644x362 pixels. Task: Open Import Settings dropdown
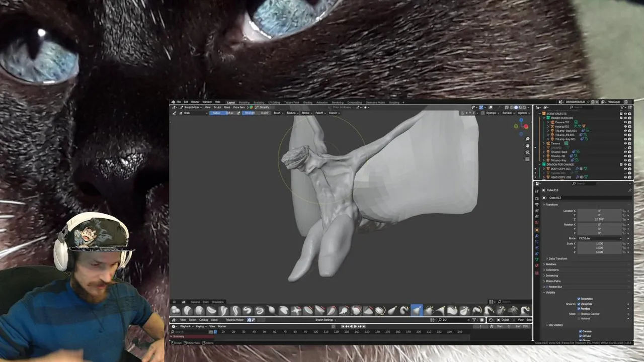click(x=326, y=320)
